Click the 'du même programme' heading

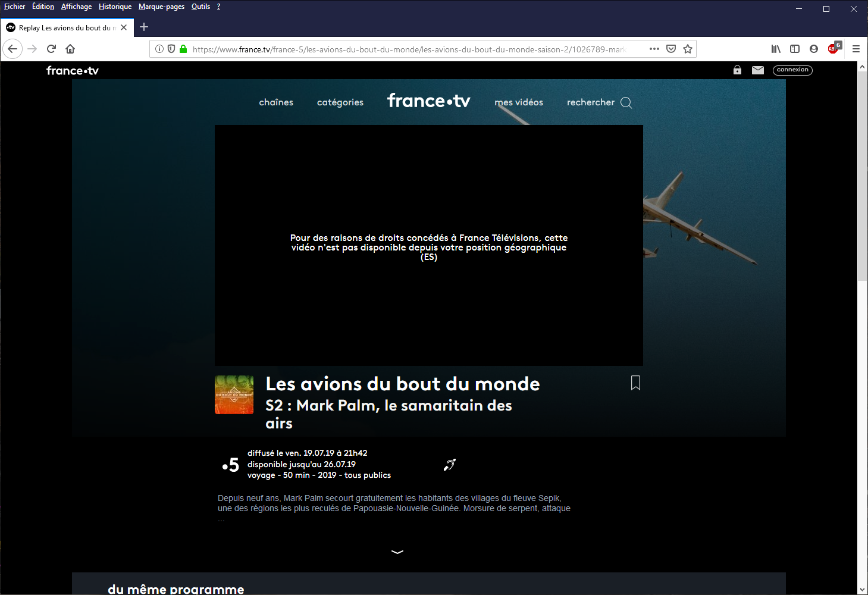176,589
